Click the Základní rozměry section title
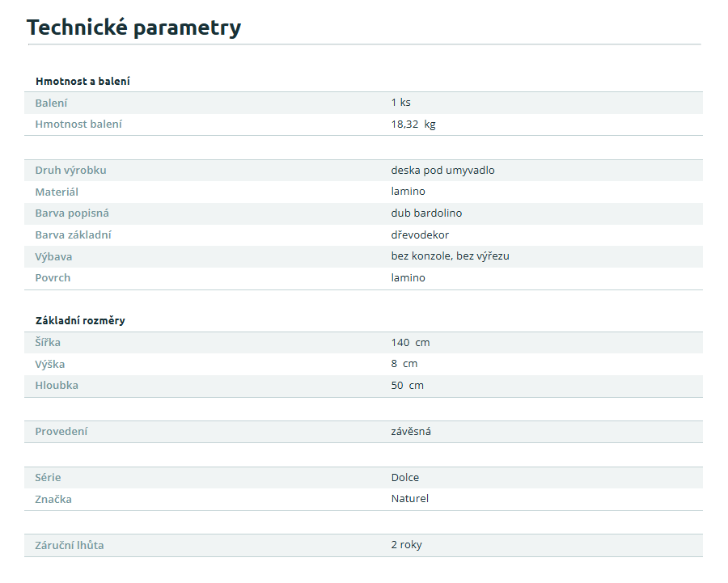Screen dimensions: 728x583 click(x=80, y=321)
